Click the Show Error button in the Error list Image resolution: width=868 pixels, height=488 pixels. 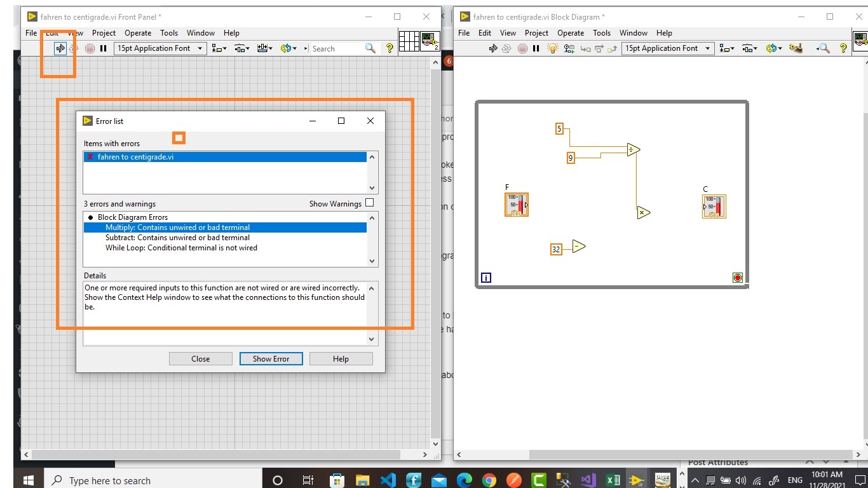(x=271, y=358)
